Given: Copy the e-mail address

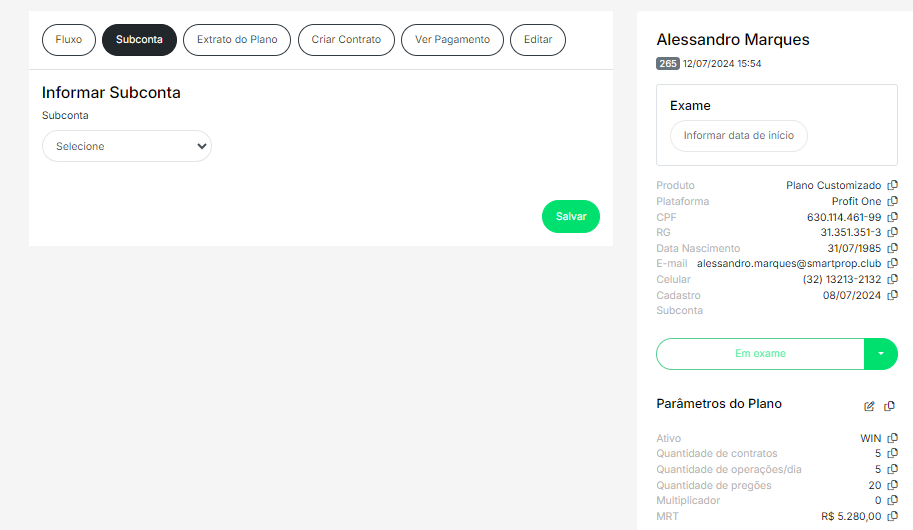Looking at the screenshot, I should click(x=893, y=264).
